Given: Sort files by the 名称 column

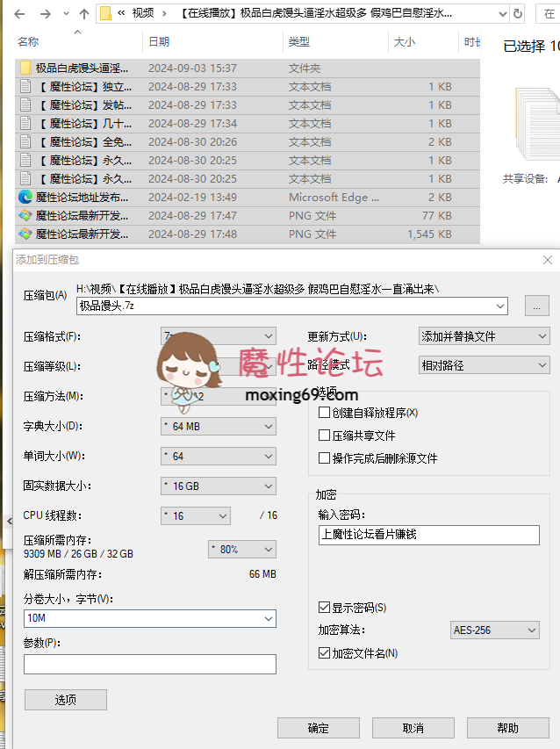Looking at the screenshot, I should pos(28,42).
